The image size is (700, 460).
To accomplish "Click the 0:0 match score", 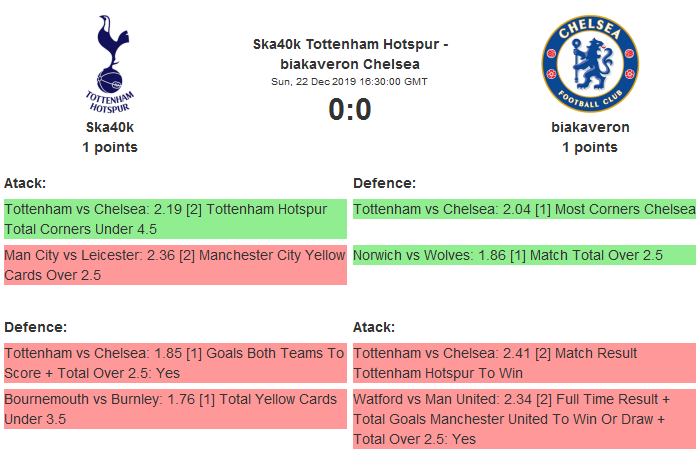I will click(349, 109).
